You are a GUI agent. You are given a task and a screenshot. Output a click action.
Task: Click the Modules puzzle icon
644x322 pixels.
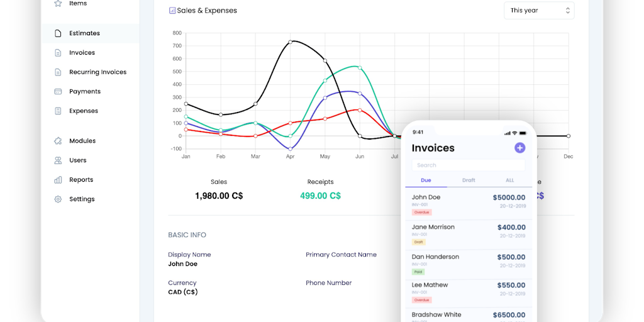(58, 142)
